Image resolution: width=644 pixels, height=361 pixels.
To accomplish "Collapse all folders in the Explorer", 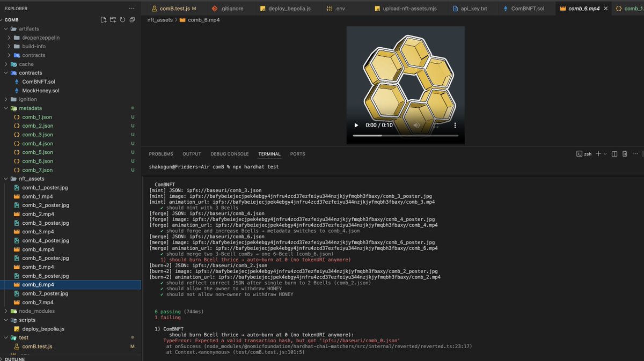I will [133, 19].
